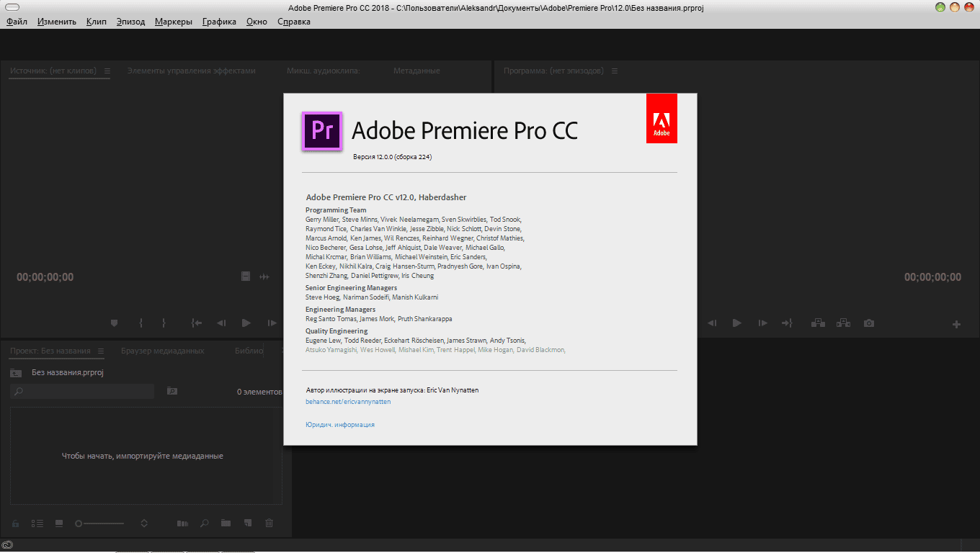Switch Project panel to List view
This screenshot has width=980, height=553.
click(x=37, y=523)
